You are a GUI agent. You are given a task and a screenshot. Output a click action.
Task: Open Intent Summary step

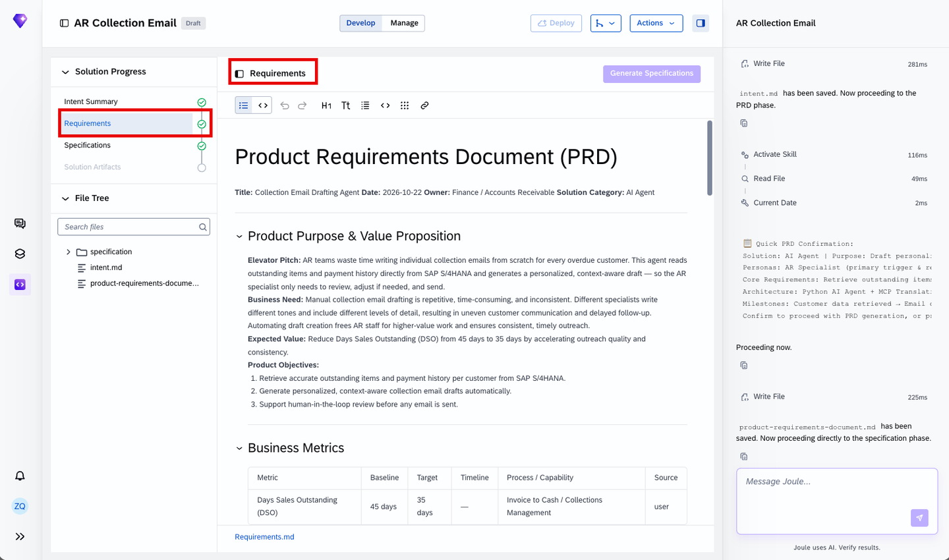coord(91,101)
